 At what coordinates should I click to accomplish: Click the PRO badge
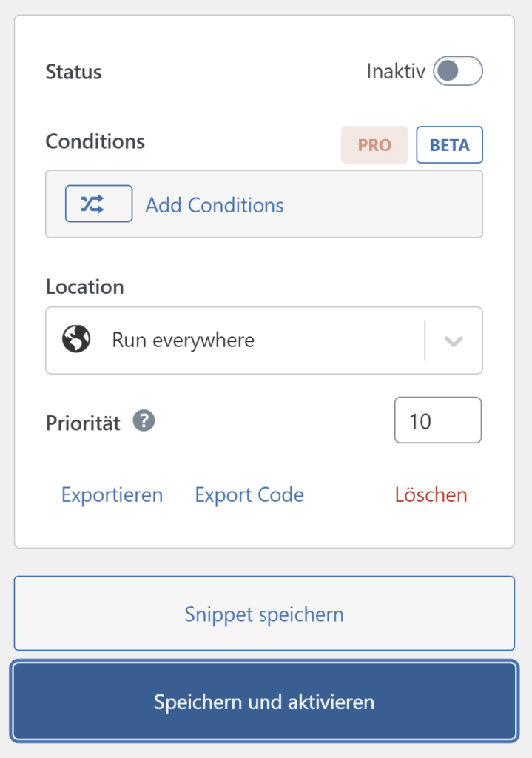(x=374, y=145)
